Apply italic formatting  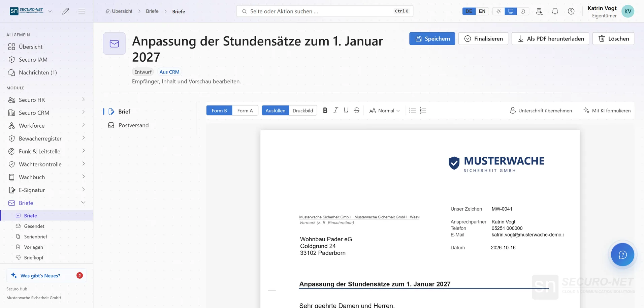[335, 111]
